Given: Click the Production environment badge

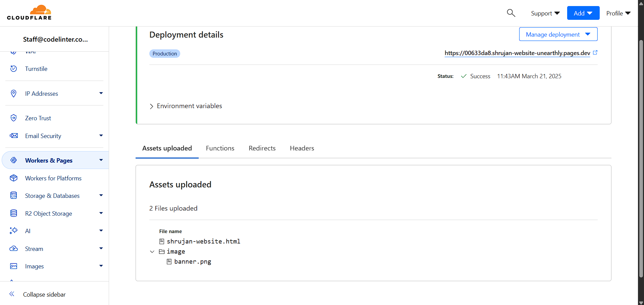Looking at the screenshot, I should click(165, 54).
